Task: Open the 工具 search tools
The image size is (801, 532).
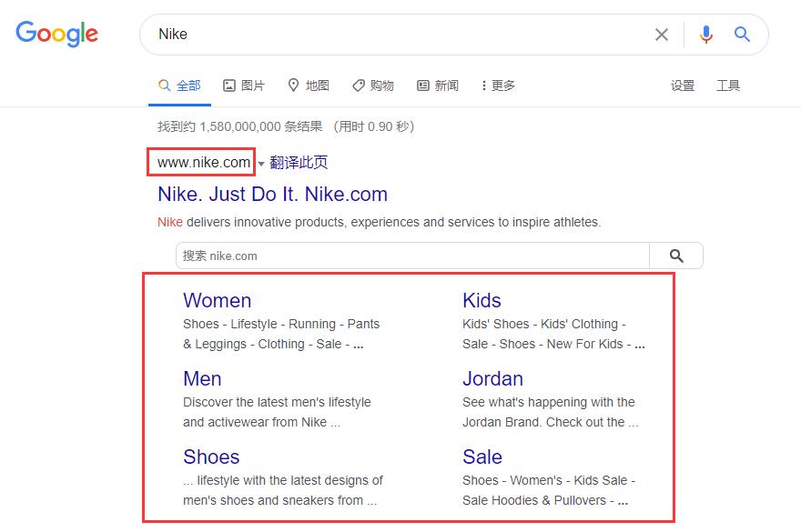Action: (728, 85)
